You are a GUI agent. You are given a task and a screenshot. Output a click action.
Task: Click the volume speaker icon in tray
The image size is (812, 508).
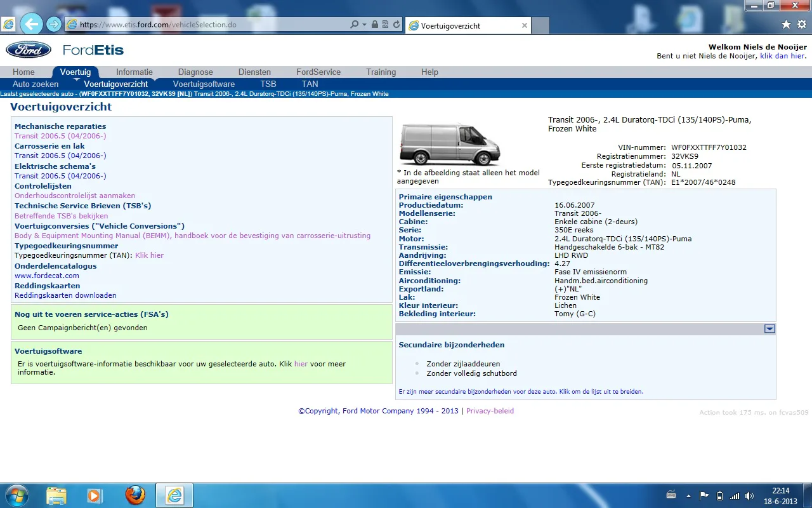click(x=750, y=495)
